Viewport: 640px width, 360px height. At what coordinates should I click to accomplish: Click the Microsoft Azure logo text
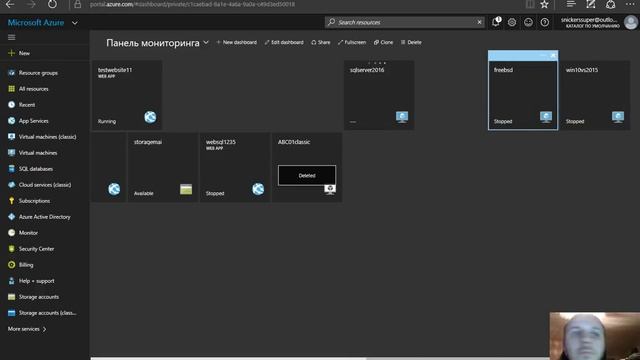36,23
